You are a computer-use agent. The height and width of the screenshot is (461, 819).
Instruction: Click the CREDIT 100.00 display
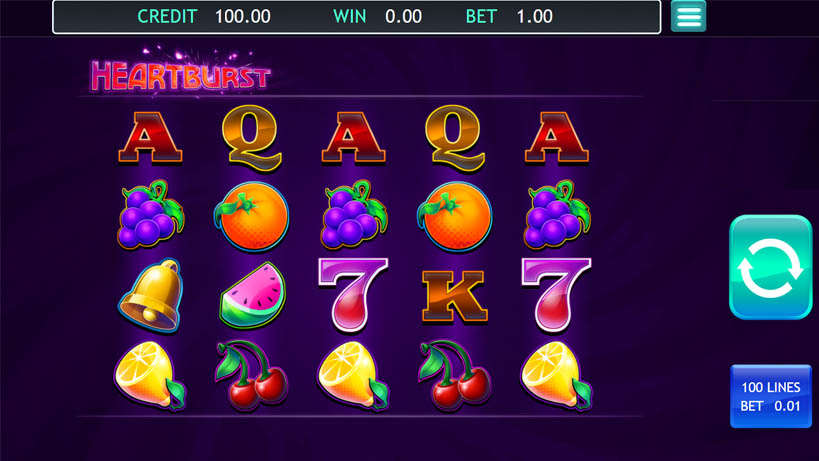coord(204,17)
